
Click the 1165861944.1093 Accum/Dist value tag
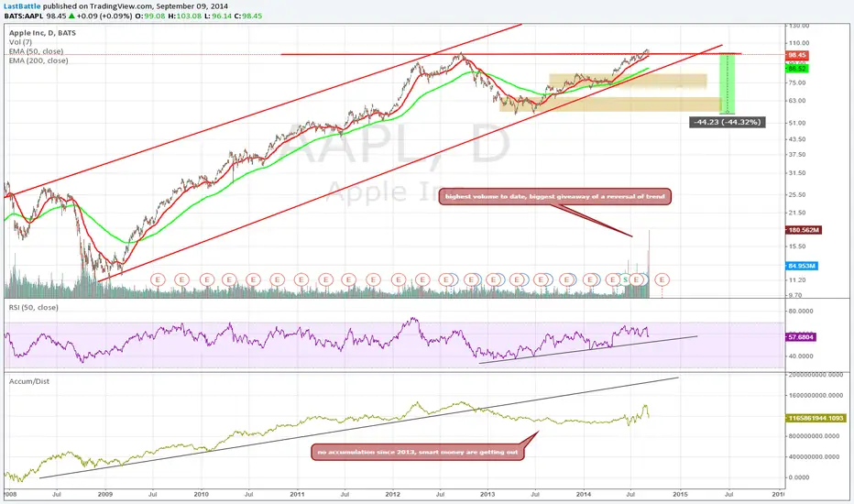pos(816,418)
